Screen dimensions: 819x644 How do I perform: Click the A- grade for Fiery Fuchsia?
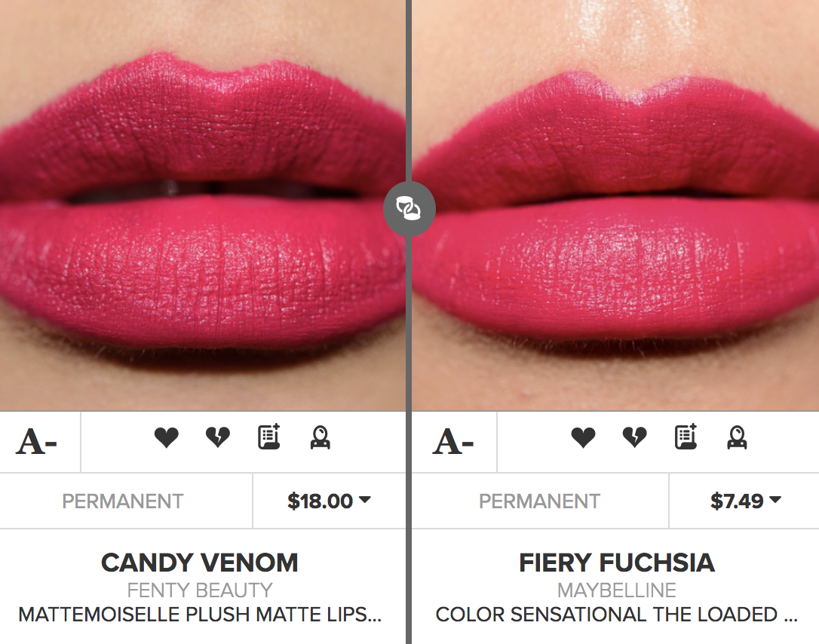453,442
